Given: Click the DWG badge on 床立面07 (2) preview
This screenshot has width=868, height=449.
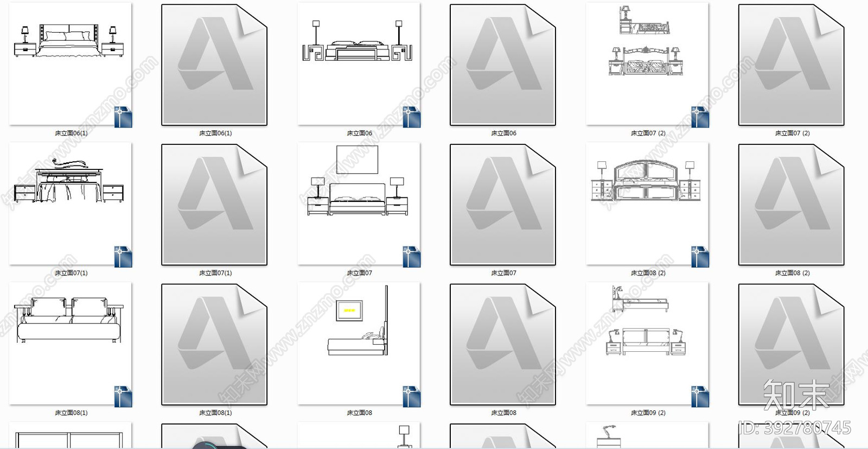Looking at the screenshot, I should pyautogui.click(x=700, y=117).
